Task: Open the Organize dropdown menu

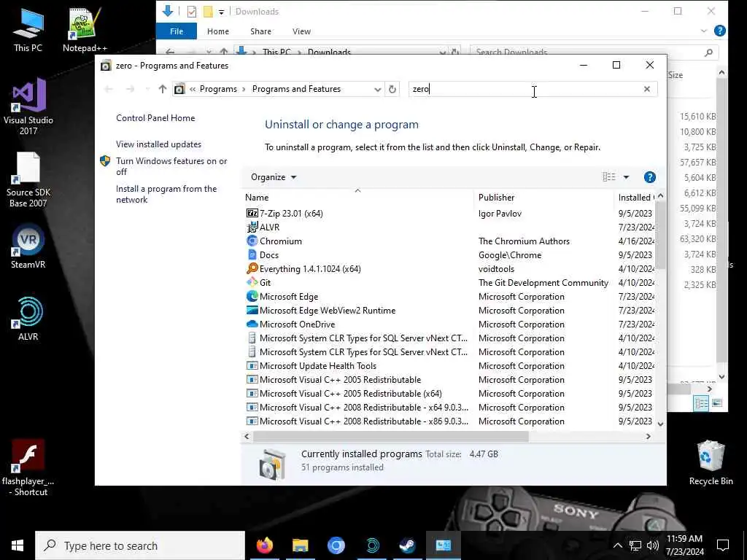Action: coord(274,177)
